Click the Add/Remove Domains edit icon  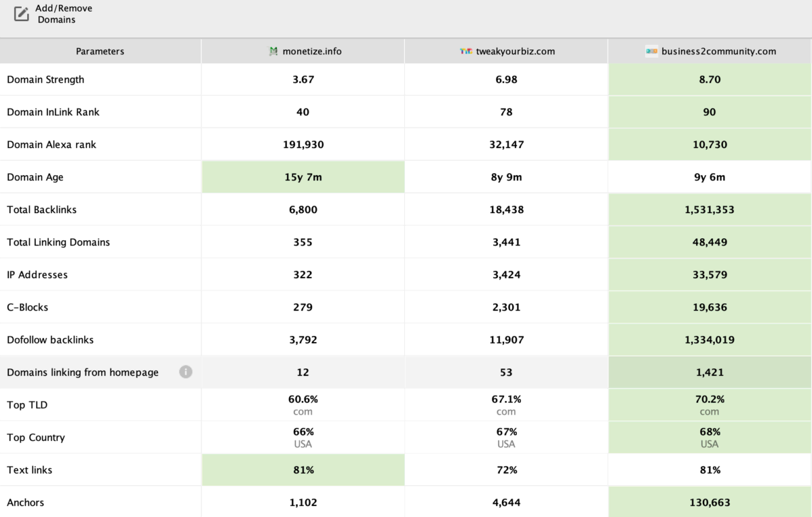point(21,14)
